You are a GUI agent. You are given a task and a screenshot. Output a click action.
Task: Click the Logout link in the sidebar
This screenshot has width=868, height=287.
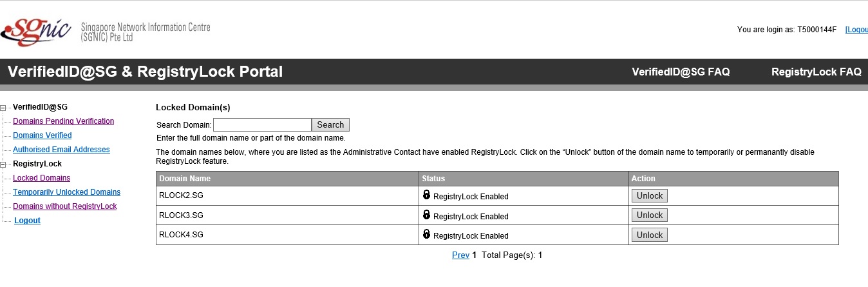pos(27,221)
